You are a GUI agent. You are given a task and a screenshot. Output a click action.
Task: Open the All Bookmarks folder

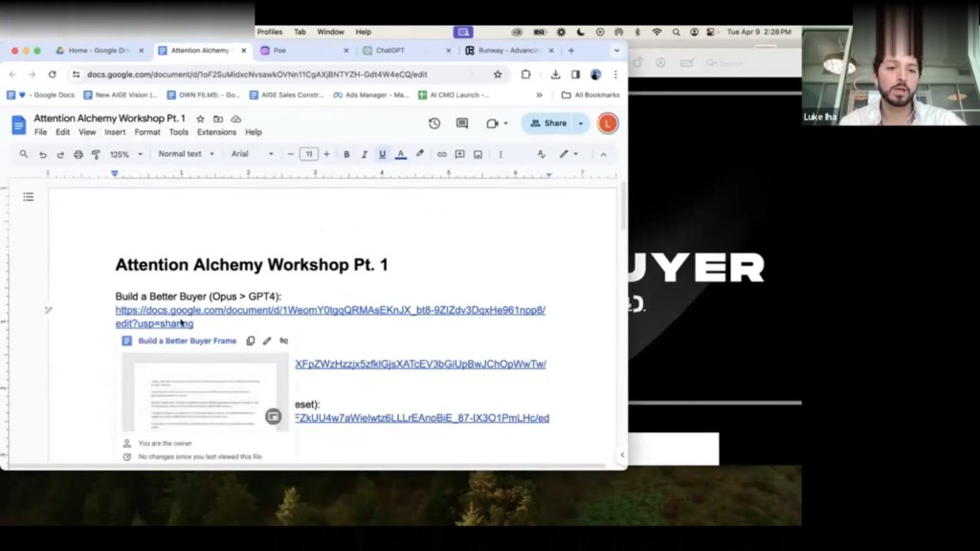click(590, 95)
